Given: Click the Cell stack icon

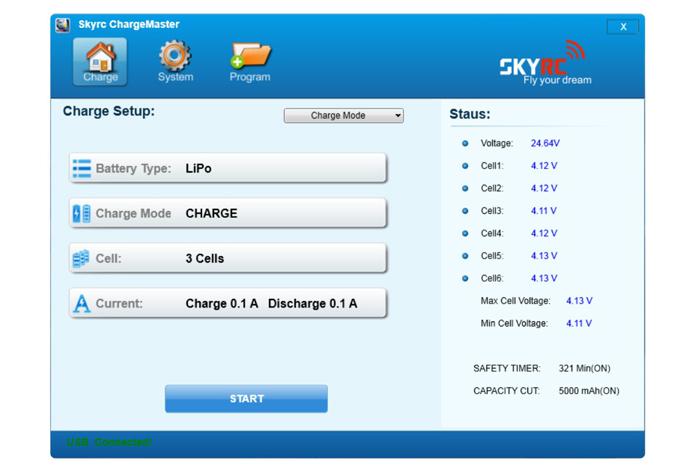Looking at the screenshot, I should (x=82, y=259).
